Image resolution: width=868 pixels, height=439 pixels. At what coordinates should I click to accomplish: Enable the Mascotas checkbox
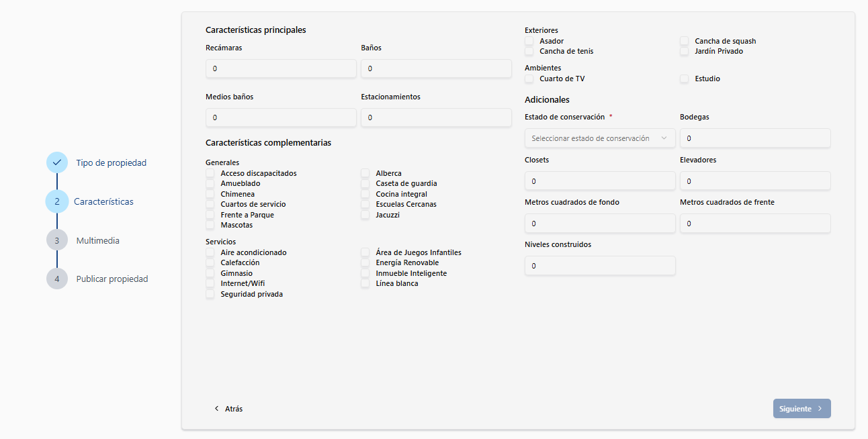click(x=210, y=225)
